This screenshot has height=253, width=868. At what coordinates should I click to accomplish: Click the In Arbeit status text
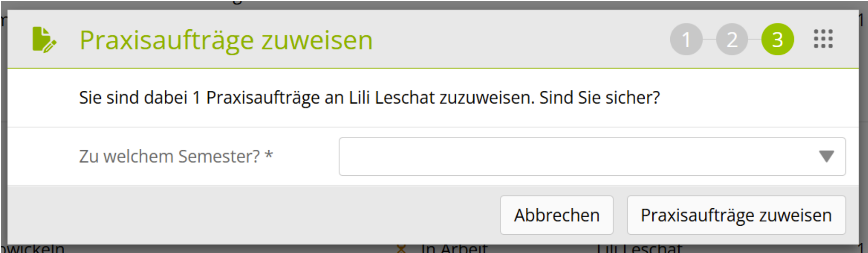pos(454,249)
